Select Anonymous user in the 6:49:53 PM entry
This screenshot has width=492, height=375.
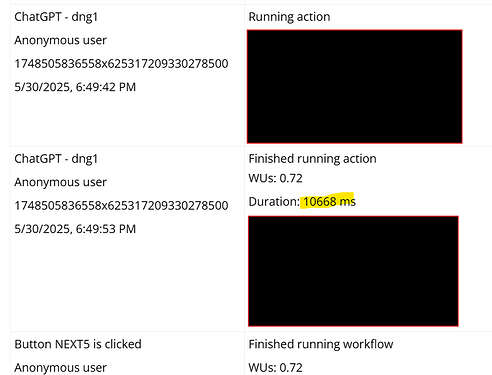point(60,182)
